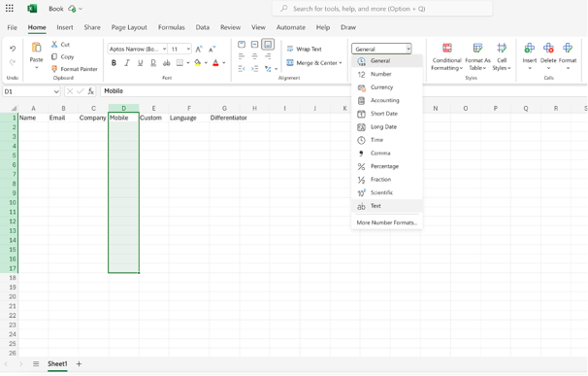Toggle Underline formatting

coord(140,63)
